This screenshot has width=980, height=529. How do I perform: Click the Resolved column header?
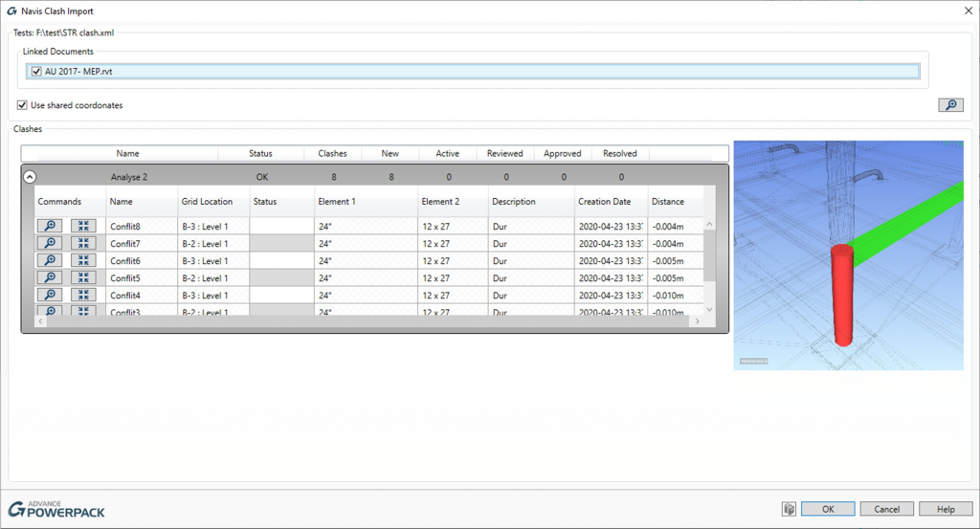tap(620, 153)
